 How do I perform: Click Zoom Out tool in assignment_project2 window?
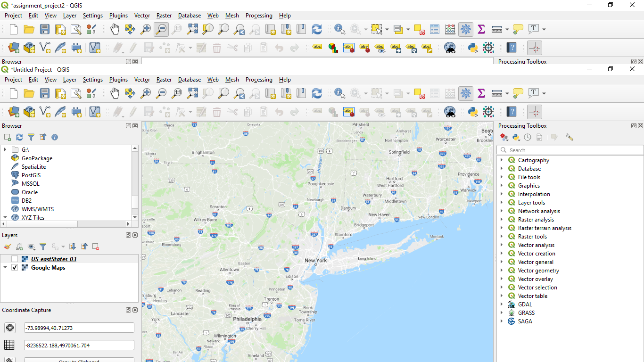coord(161,29)
